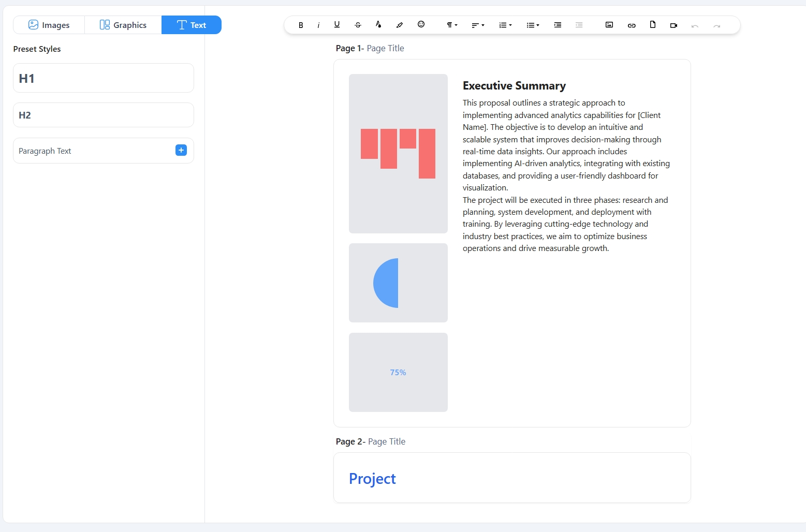
Task: Toggle bold formatting
Action: coord(301,25)
